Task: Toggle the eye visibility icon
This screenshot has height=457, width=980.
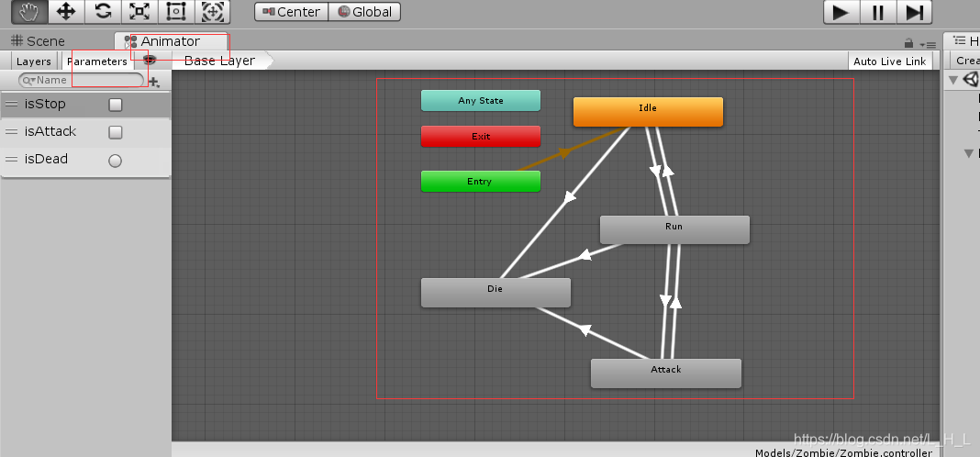Action: point(149,60)
